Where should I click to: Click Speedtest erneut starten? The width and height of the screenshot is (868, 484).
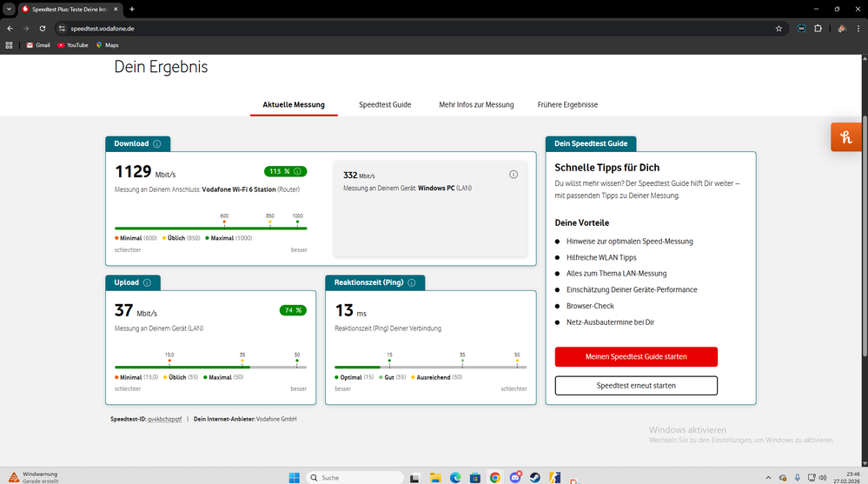point(636,386)
